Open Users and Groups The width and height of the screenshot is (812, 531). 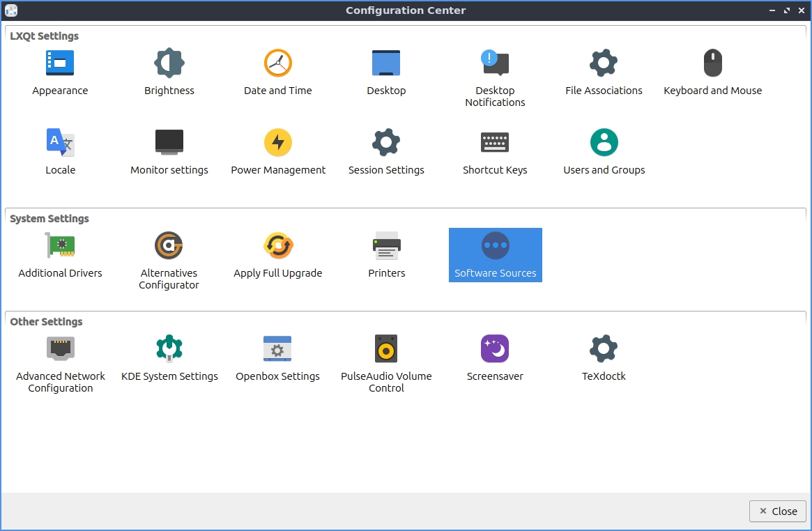pyautogui.click(x=604, y=143)
